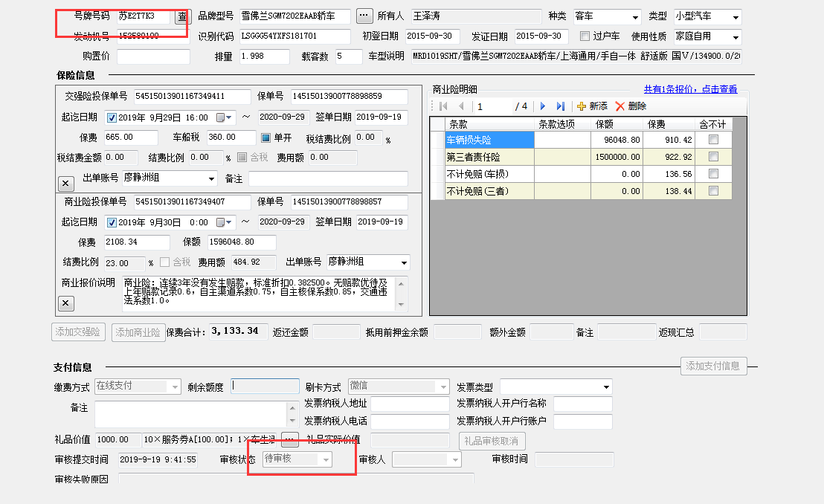This screenshot has height=504, width=824.
Task: Click the 结费比例 field showing 23.00
Action: [124, 262]
